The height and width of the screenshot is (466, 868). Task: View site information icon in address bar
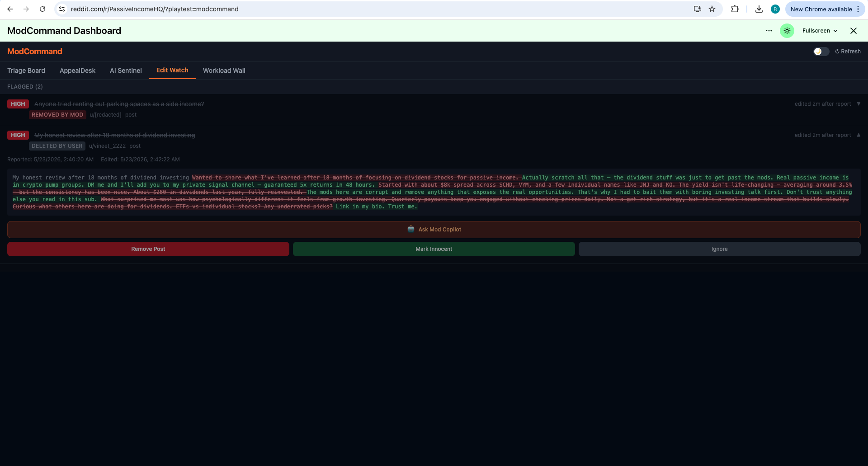coord(62,9)
